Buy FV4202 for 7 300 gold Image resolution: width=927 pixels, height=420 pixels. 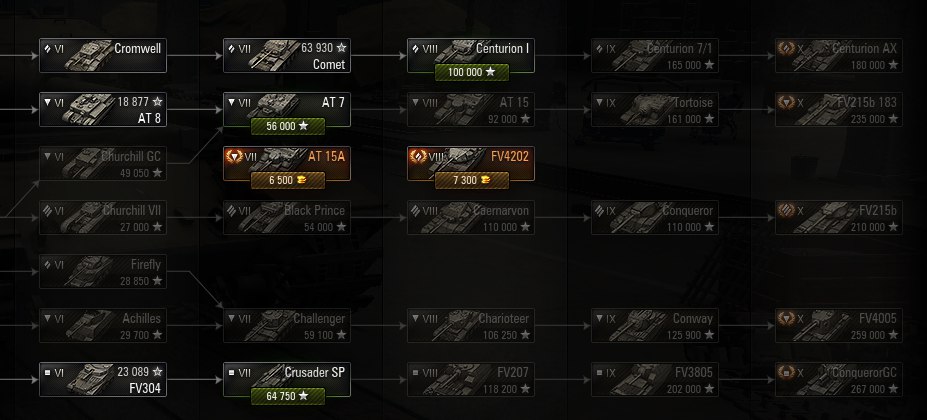click(x=472, y=180)
